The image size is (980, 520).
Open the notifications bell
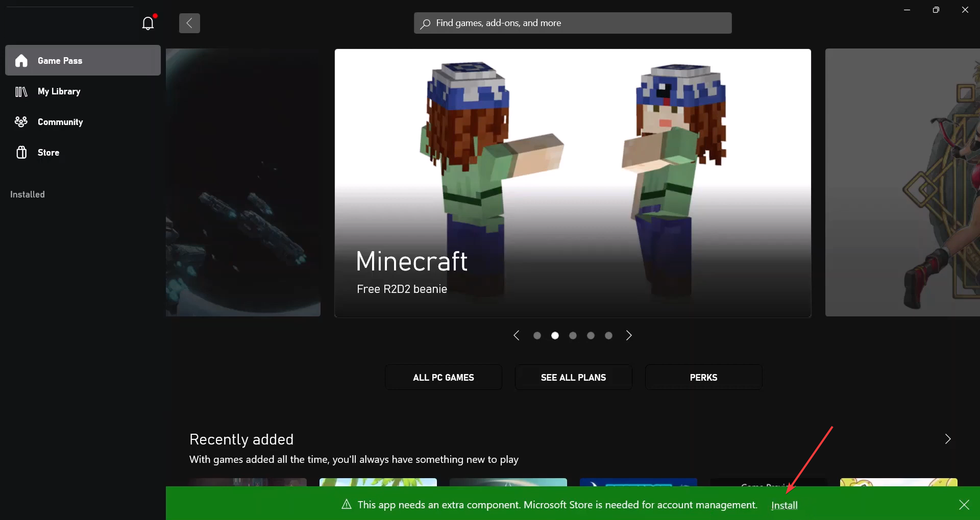[x=148, y=23]
